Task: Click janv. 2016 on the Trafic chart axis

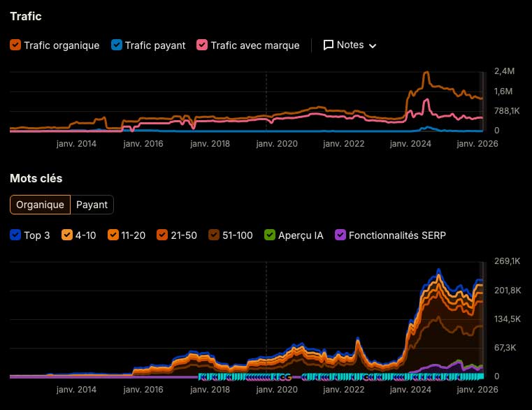Action: pyautogui.click(x=143, y=144)
